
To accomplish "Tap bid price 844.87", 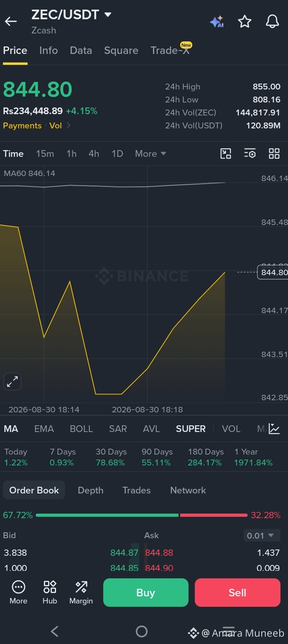I will (124, 552).
